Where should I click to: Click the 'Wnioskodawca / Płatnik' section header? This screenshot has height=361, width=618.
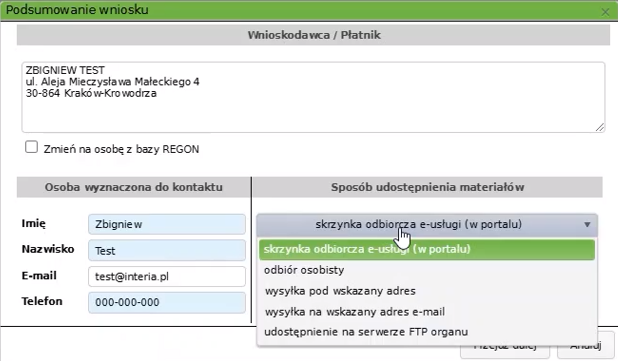click(x=313, y=35)
